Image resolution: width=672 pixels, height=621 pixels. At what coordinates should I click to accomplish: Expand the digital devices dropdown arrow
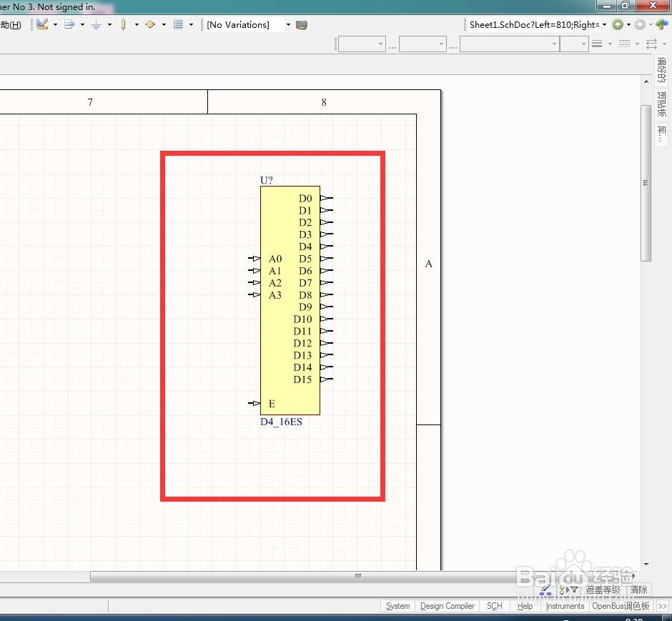tap(137, 25)
